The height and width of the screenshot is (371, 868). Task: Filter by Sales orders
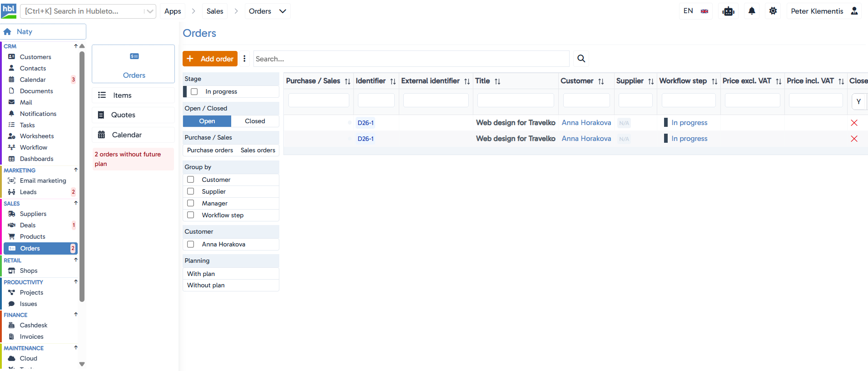(x=258, y=150)
